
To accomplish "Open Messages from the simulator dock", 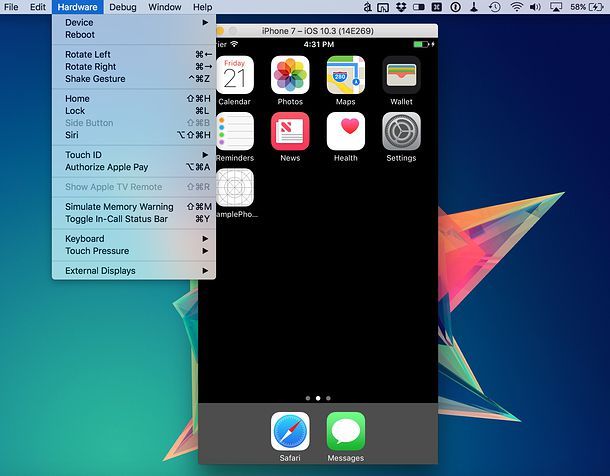I will pyautogui.click(x=346, y=431).
